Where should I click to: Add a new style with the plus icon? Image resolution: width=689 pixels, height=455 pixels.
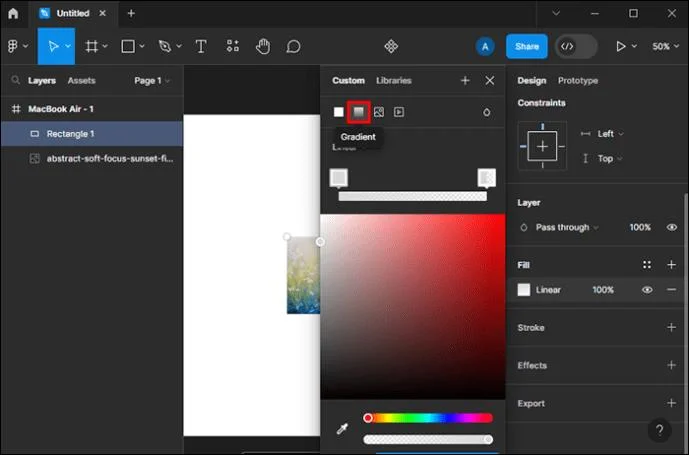point(465,80)
